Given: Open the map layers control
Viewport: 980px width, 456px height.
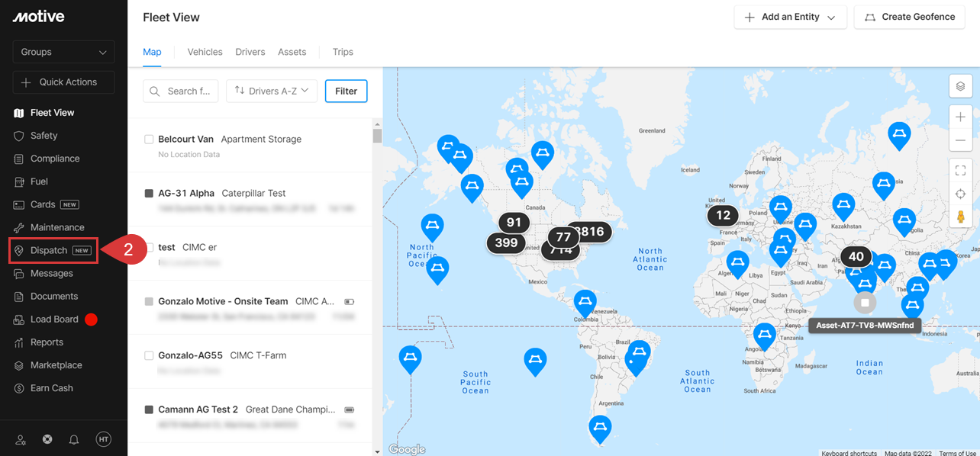Looking at the screenshot, I should click(x=960, y=86).
